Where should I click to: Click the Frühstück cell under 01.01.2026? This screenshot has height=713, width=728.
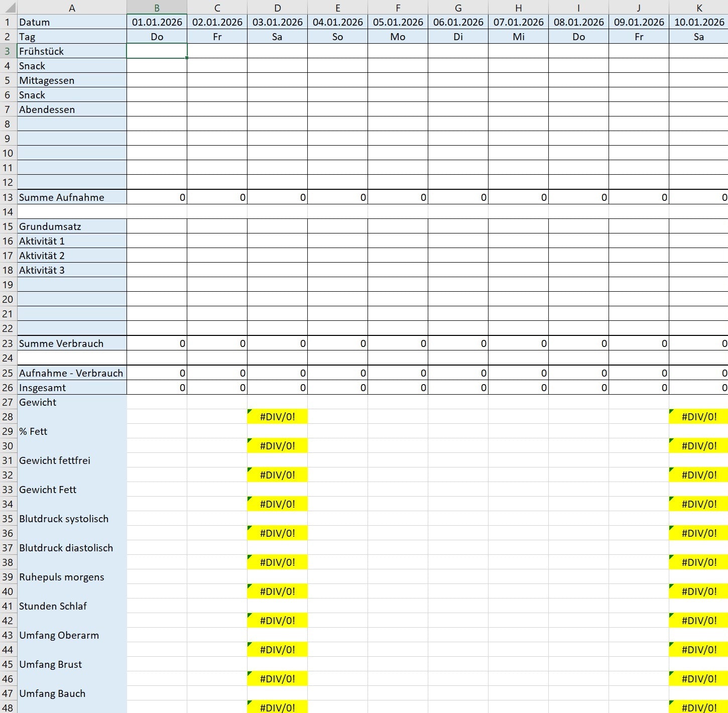157,51
